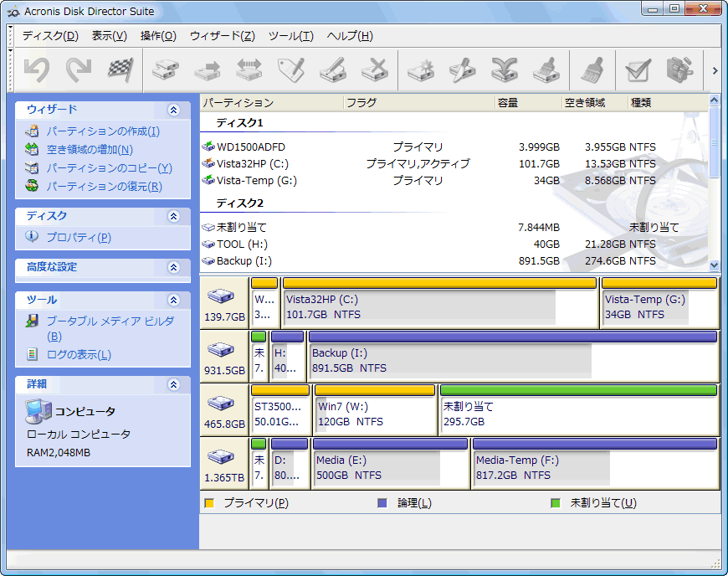Click partition list scrollbar down arrow
This screenshot has width=728, height=576.
(x=714, y=265)
